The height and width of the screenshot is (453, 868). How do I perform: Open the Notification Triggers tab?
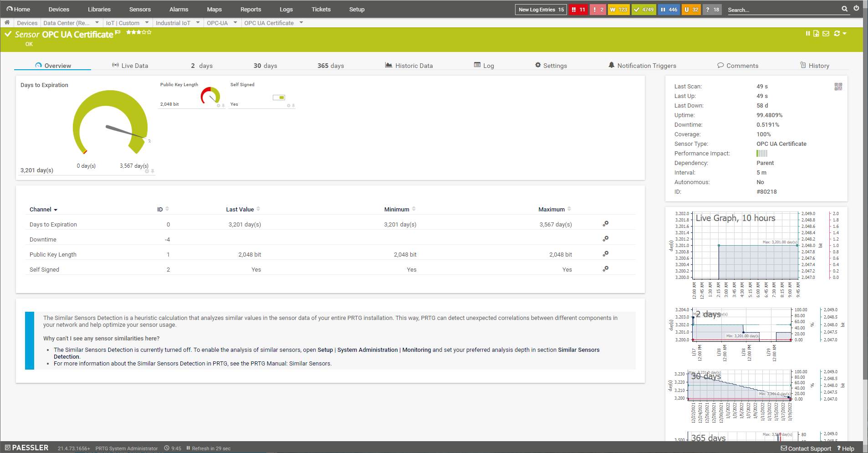642,66
